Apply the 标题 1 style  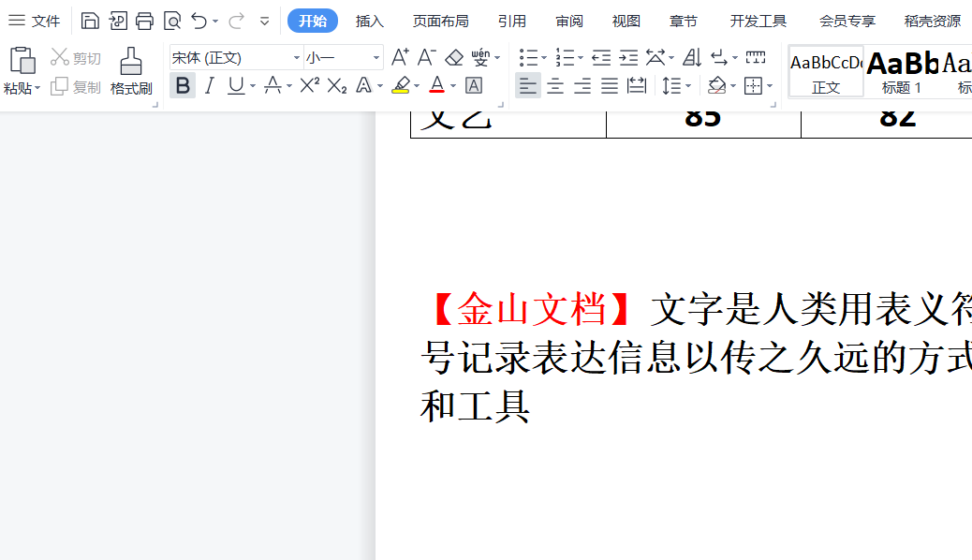coord(902,72)
